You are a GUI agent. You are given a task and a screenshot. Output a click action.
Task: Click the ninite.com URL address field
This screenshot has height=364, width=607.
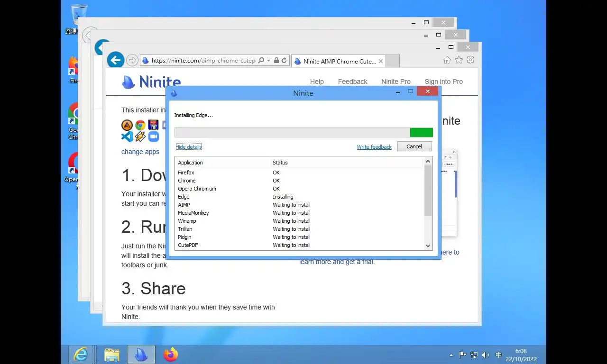pyautogui.click(x=203, y=61)
